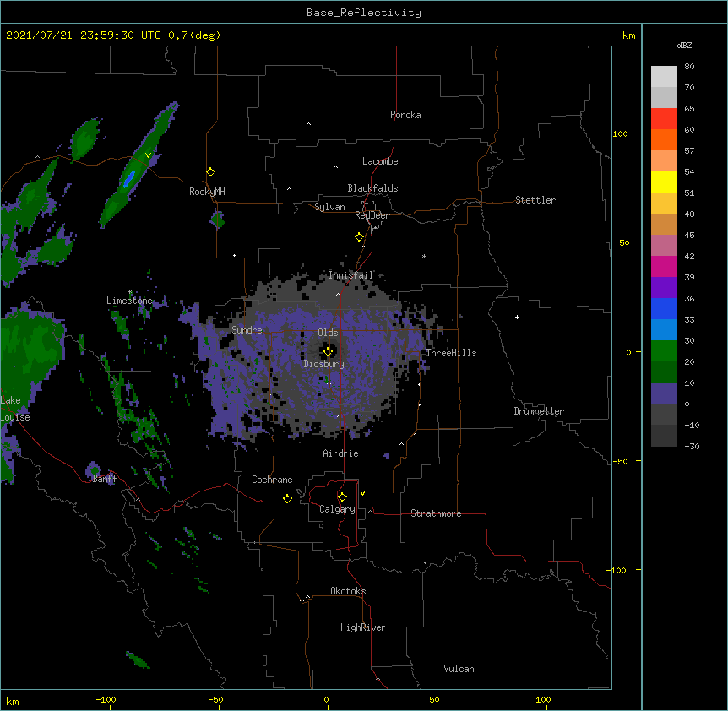Image resolution: width=728 pixels, height=711 pixels.
Task: Click the Sundre town label
Action: point(247,330)
